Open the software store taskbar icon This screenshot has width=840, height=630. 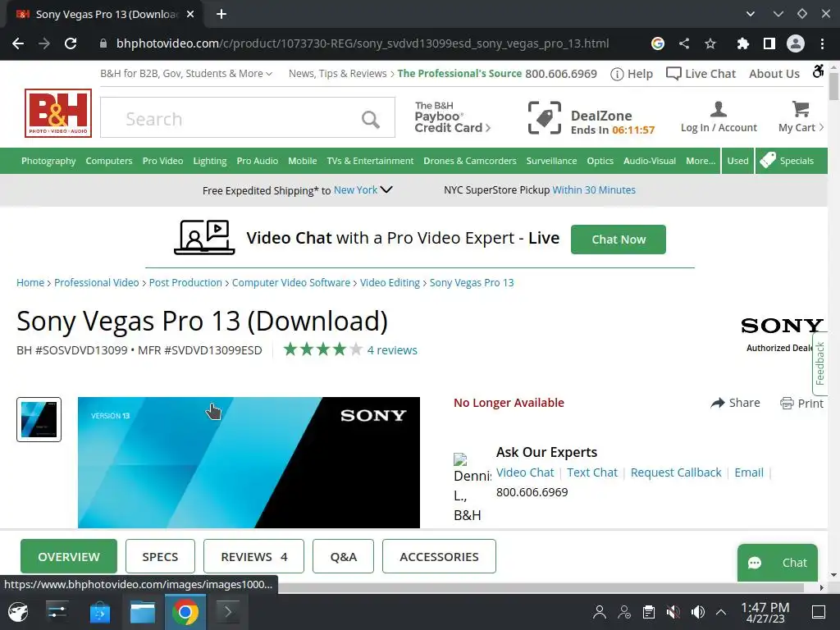coord(99,612)
